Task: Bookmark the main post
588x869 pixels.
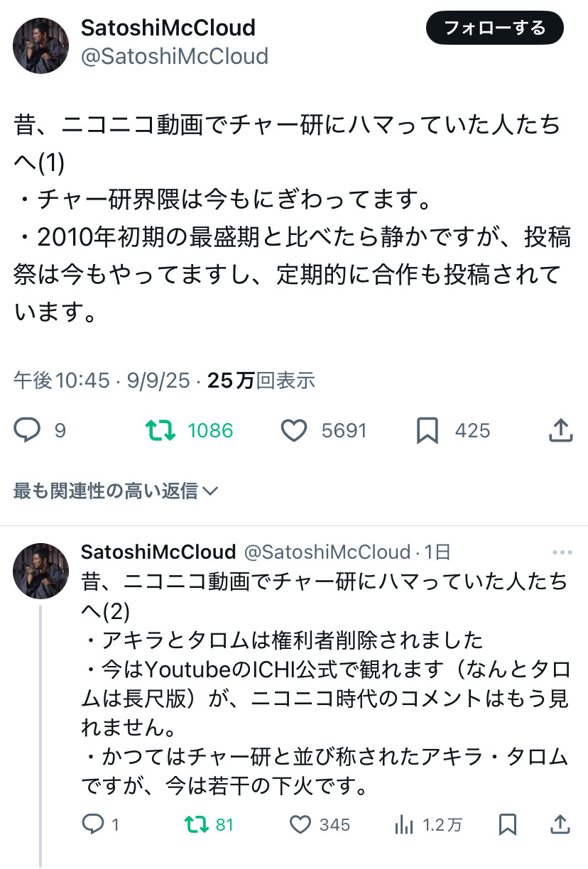Action: pos(427,430)
